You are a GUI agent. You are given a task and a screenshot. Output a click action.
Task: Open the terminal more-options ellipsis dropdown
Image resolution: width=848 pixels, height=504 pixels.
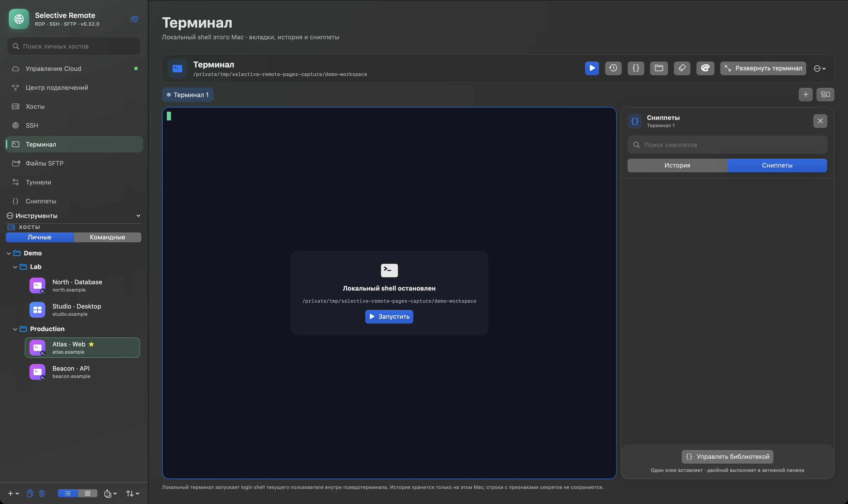pos(820,69)
